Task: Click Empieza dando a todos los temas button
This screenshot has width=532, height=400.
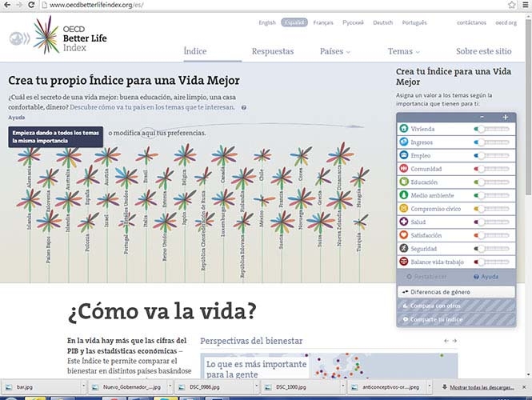Action: point(56,137)
